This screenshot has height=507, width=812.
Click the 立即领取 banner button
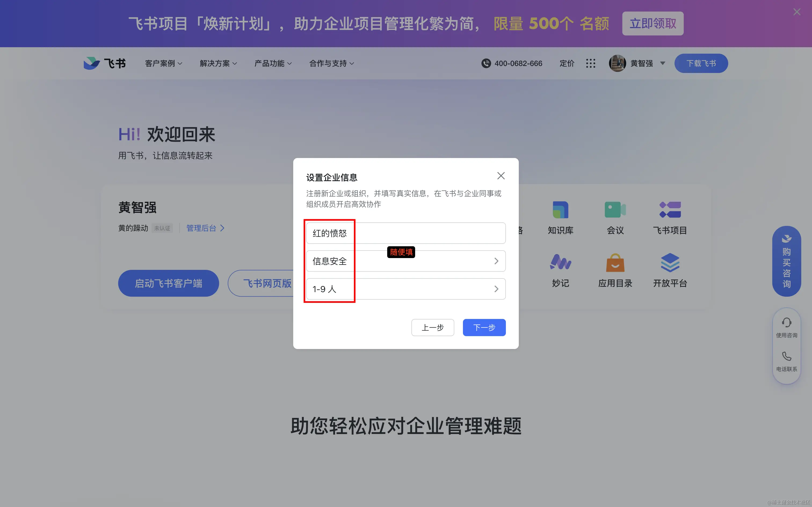click(x=653, y=24)
